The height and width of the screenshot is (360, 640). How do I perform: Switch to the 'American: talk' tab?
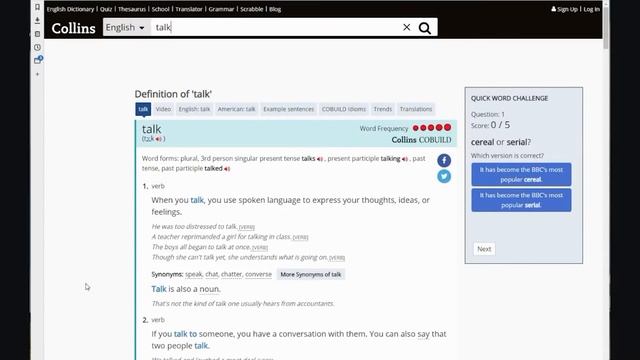coord(236,109)
